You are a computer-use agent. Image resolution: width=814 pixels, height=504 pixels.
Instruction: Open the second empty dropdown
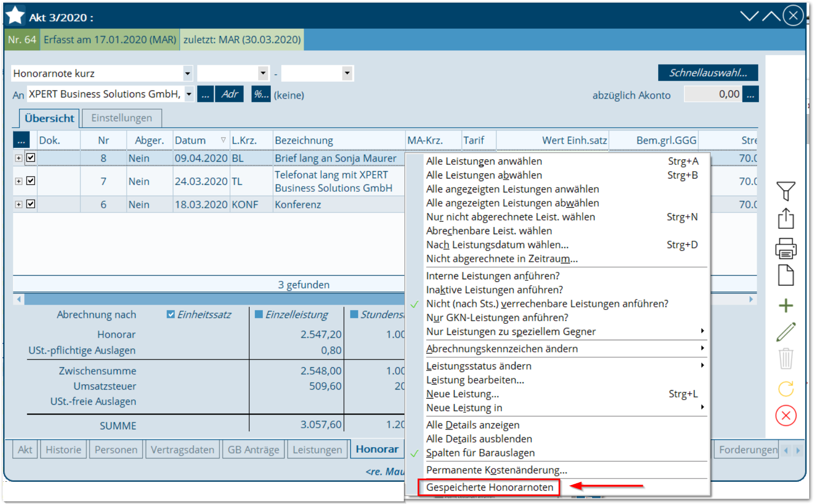click(263, 73)
